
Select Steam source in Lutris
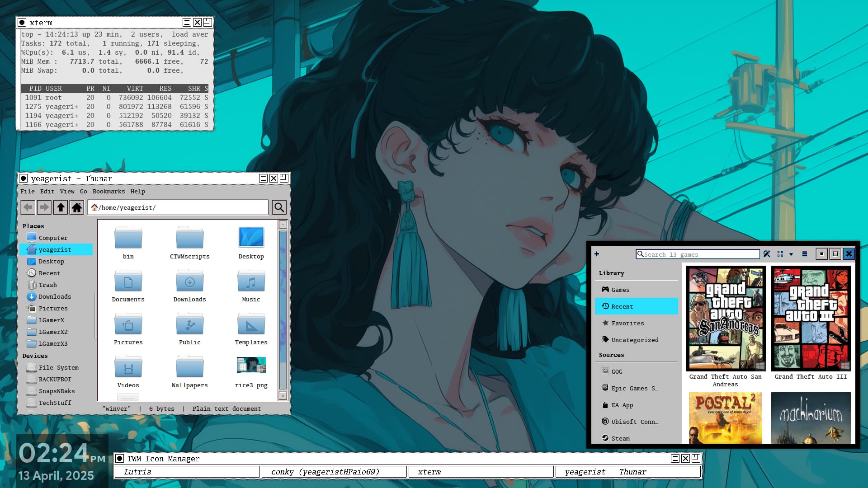(x=637, y=438)
